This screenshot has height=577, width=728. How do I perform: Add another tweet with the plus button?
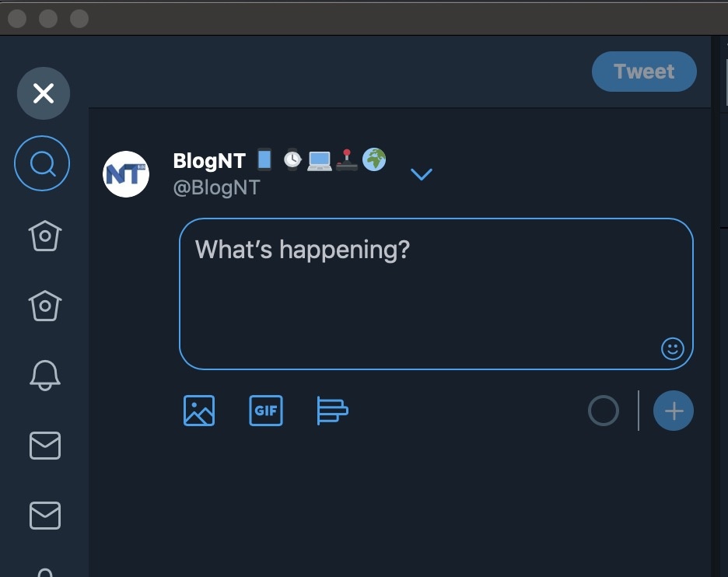pyautogui.click(x=673, y=411)
